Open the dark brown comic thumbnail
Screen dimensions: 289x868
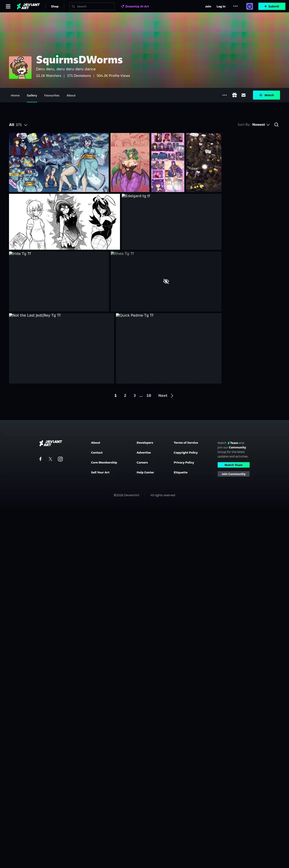[204, 162]
